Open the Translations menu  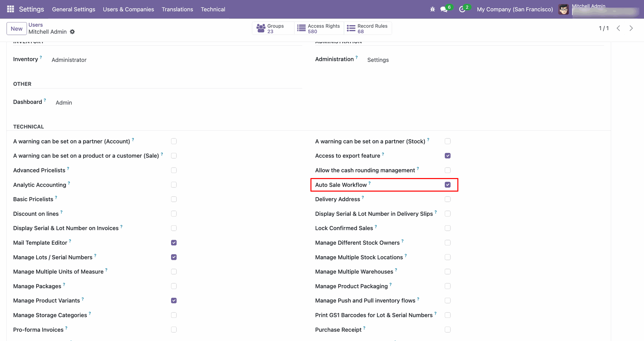point(177,9)
